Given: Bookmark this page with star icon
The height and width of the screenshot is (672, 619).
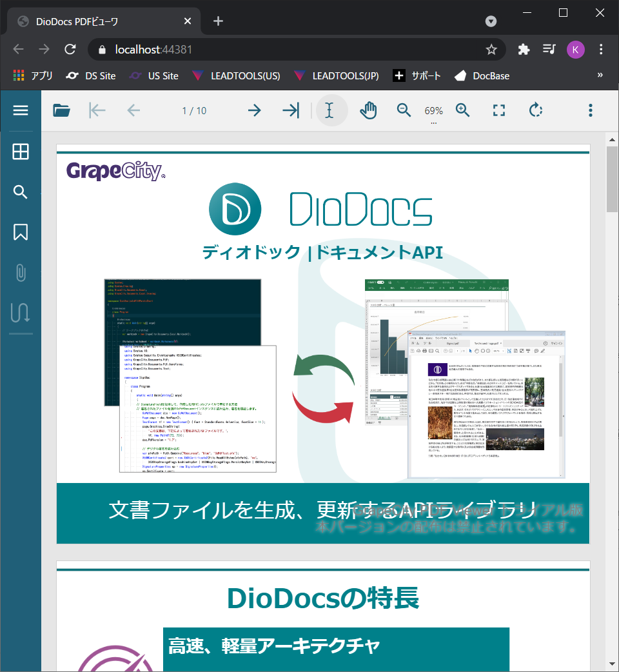Looking at the screenshot, I should (491, 50).
